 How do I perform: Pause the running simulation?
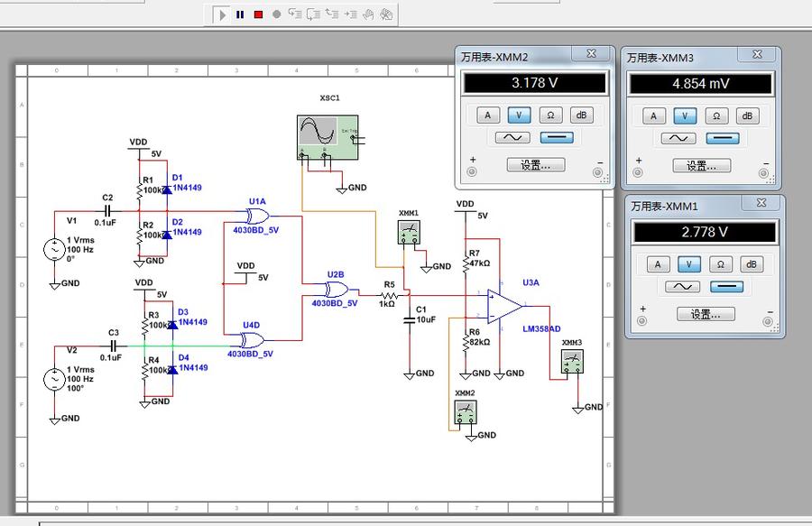240,14
